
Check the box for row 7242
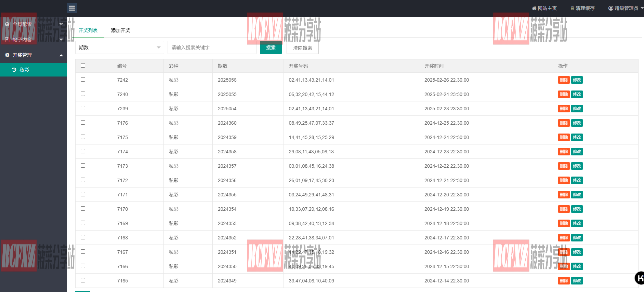[x=83, y=80]
